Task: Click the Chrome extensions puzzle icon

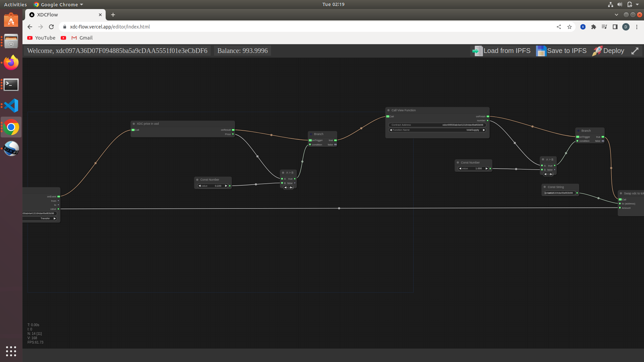Action: click(594, 27)
